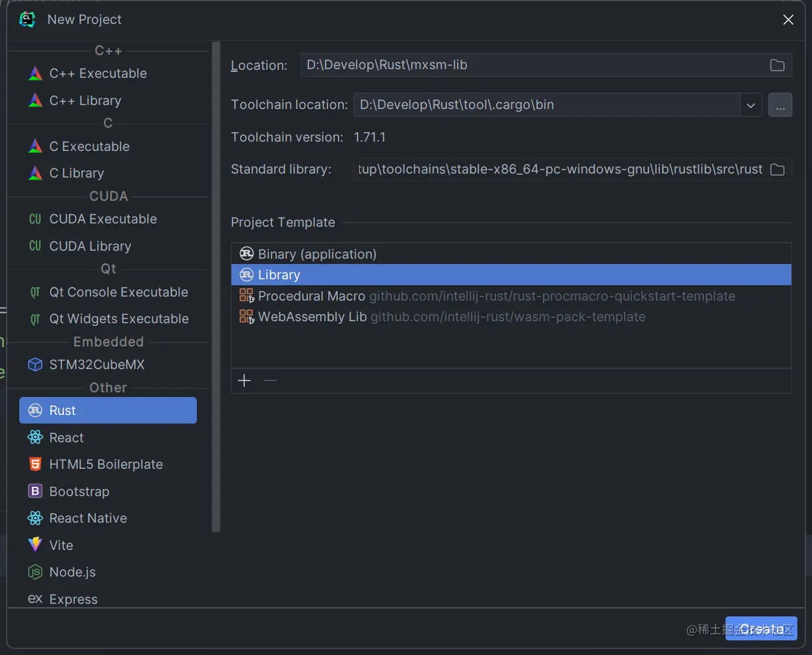Open the Toolchain location ellipsis browse button
The height and width of the screenshot is (655, 812).
[x=780, y=105]
